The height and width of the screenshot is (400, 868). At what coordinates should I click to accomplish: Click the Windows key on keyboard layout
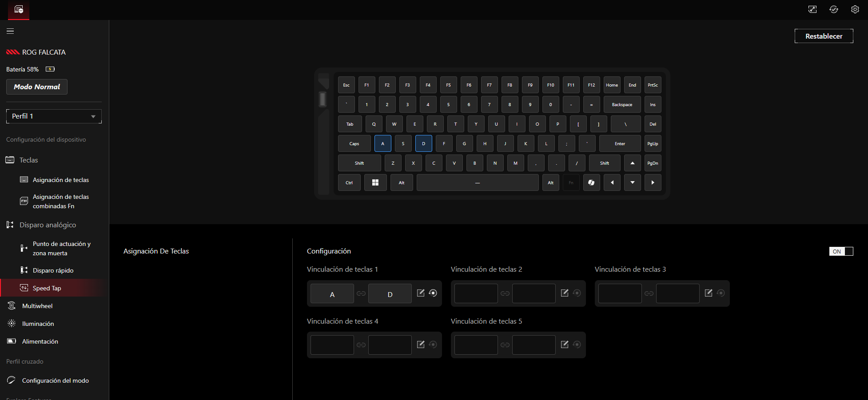[375, 182]
